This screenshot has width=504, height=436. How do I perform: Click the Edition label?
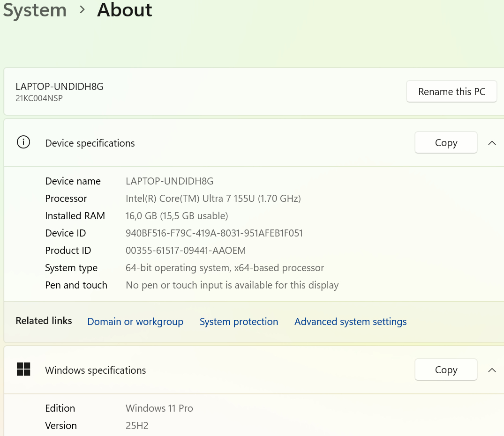coord(60,408)
